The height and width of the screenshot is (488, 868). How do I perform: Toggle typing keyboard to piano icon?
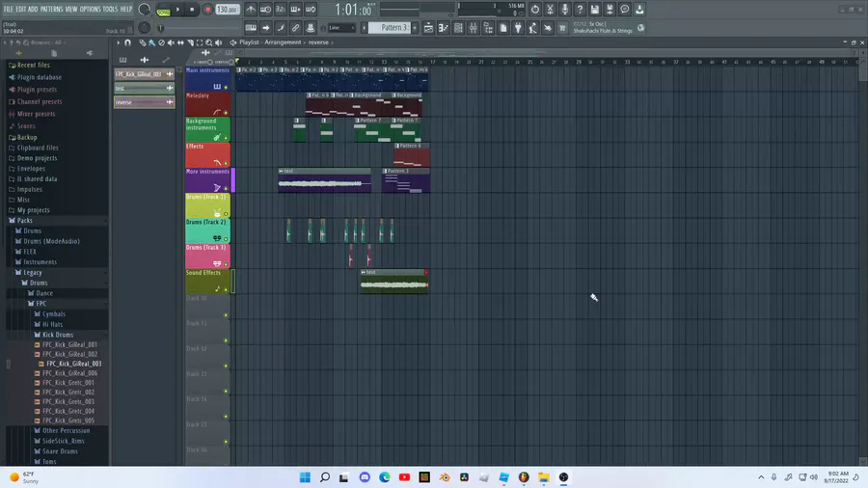click(x=251, y=28)
